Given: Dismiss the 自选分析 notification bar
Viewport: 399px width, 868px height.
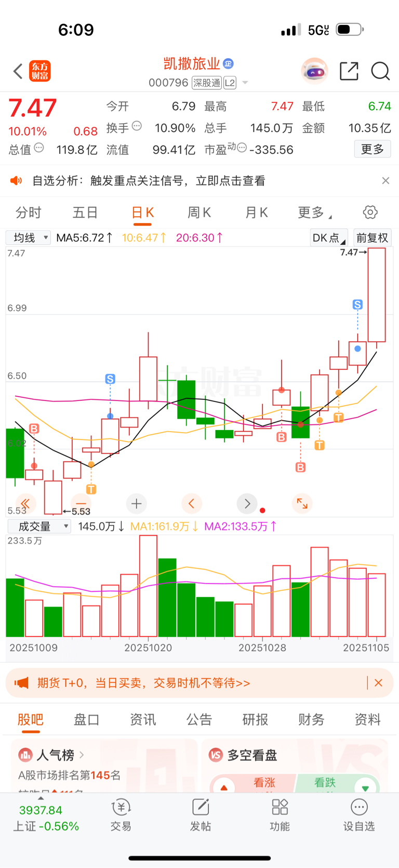Looking at the screenshot, I should pyautogui.click(x=385, y=180).
